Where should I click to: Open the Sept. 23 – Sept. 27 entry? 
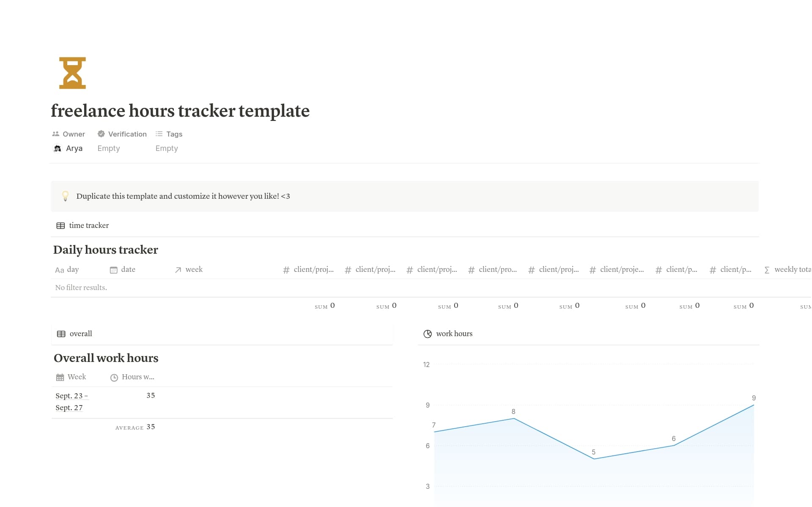(71, 401)
